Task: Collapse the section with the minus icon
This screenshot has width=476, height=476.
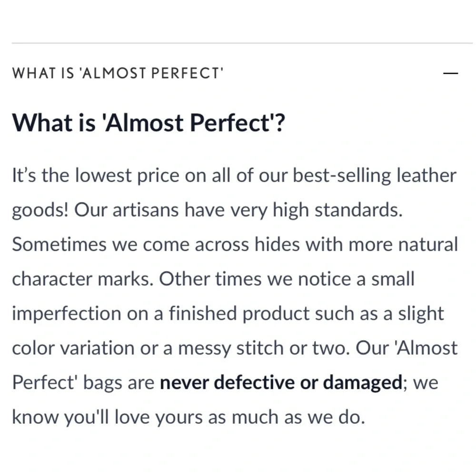Action: coord(450,73)
